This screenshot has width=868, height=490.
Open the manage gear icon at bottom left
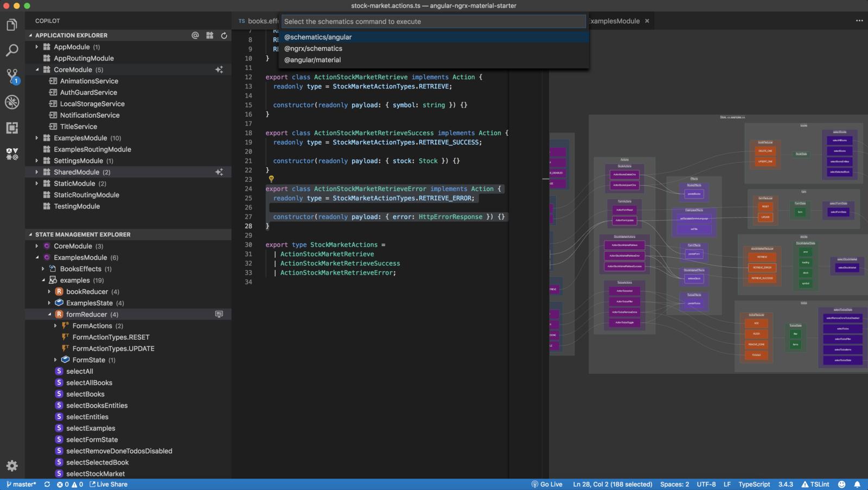[12, 466]
